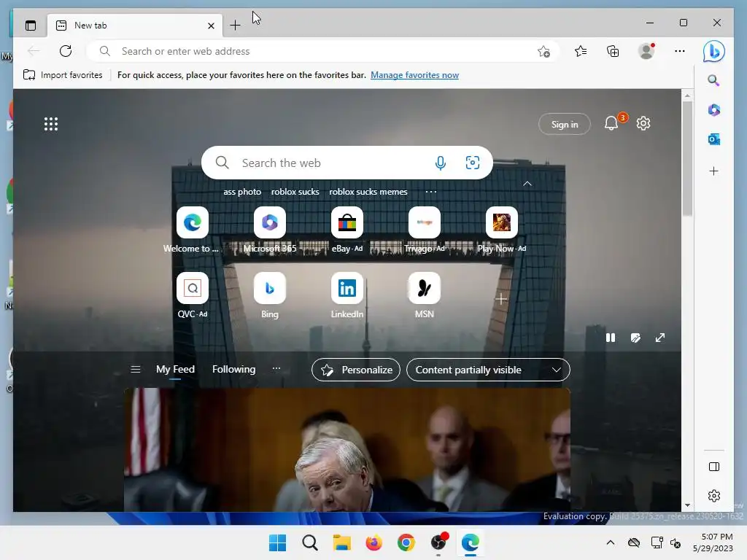Show hidden system tray icons chevron

611,542
